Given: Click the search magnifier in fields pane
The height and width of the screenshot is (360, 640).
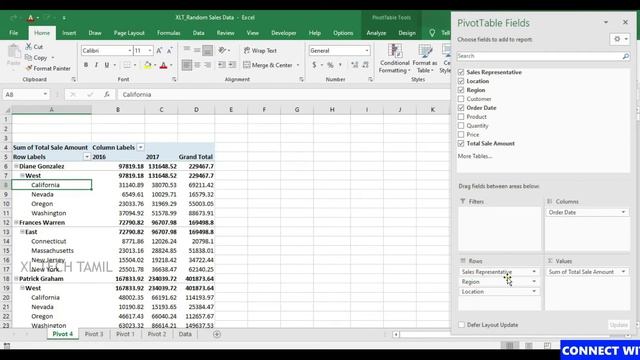Looking at the screenshot, I should 625,56.
